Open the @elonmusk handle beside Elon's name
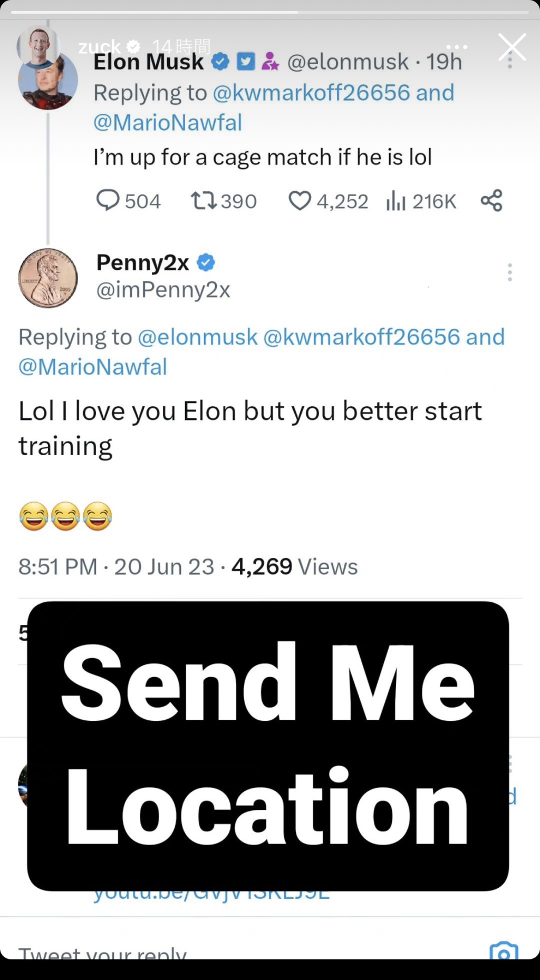This screenshot has height=980, width=540. pos(348,62)
